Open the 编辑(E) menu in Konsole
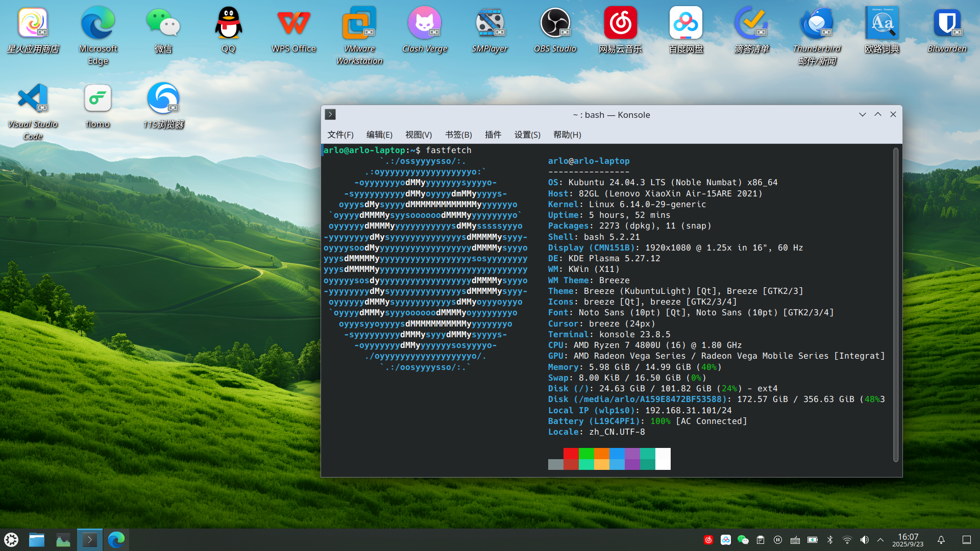980x551 pixels. 379,135
